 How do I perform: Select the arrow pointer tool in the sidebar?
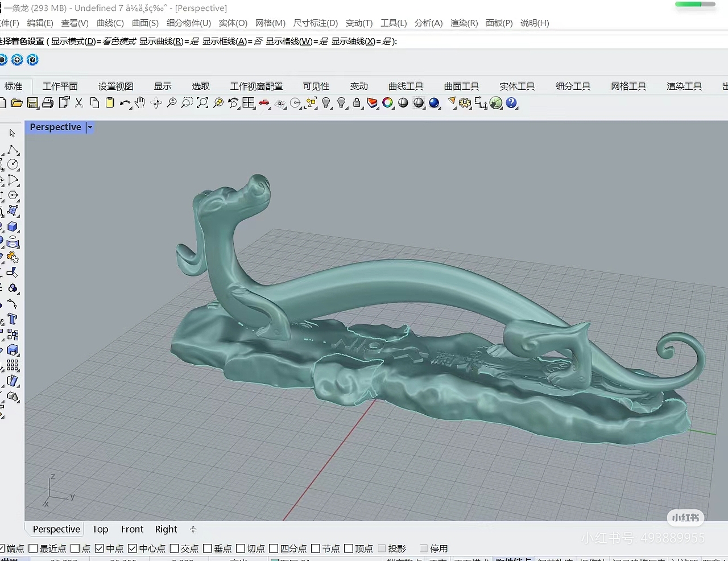12,133
